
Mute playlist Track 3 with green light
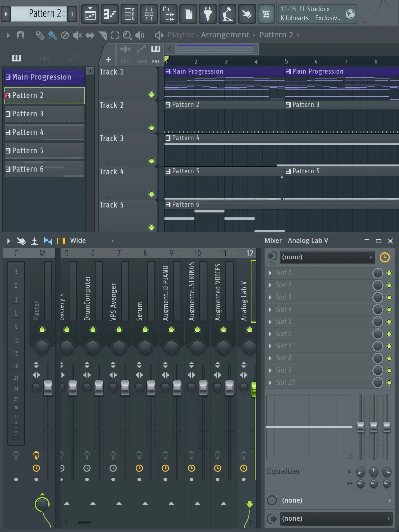pos(151,161)
